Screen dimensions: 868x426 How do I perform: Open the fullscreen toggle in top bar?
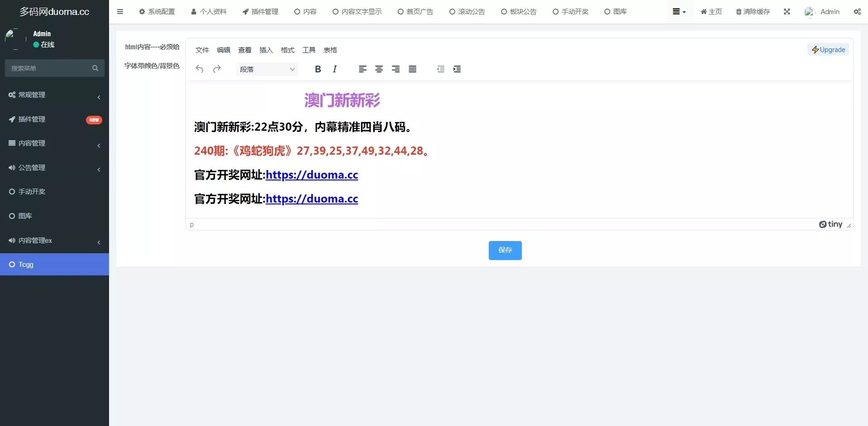(x=787, y=11)
